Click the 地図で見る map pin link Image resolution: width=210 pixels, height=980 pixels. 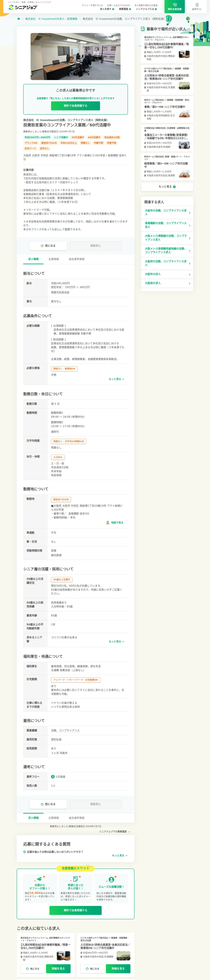tap(115, 522)
